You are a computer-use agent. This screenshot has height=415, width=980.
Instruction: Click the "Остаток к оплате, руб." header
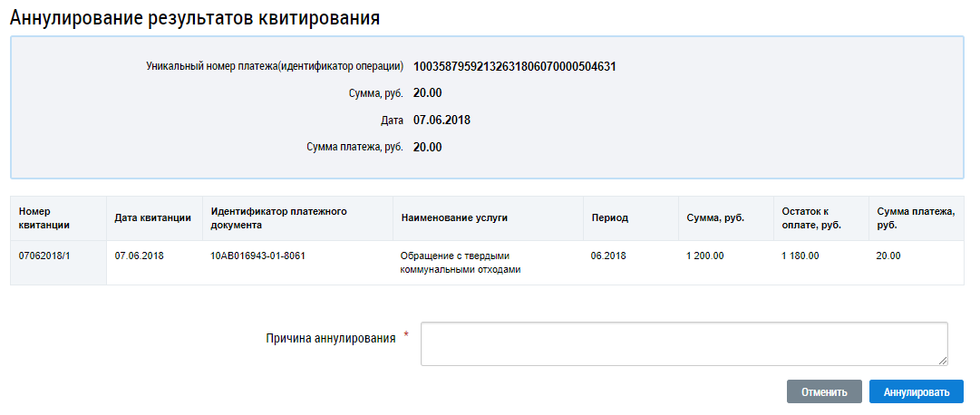(806, 217)
